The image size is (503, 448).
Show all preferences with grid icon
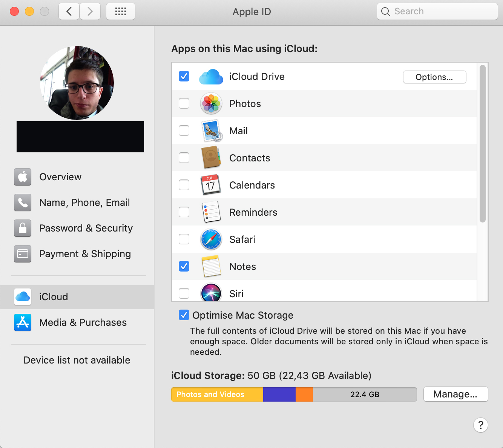point(121,11)
